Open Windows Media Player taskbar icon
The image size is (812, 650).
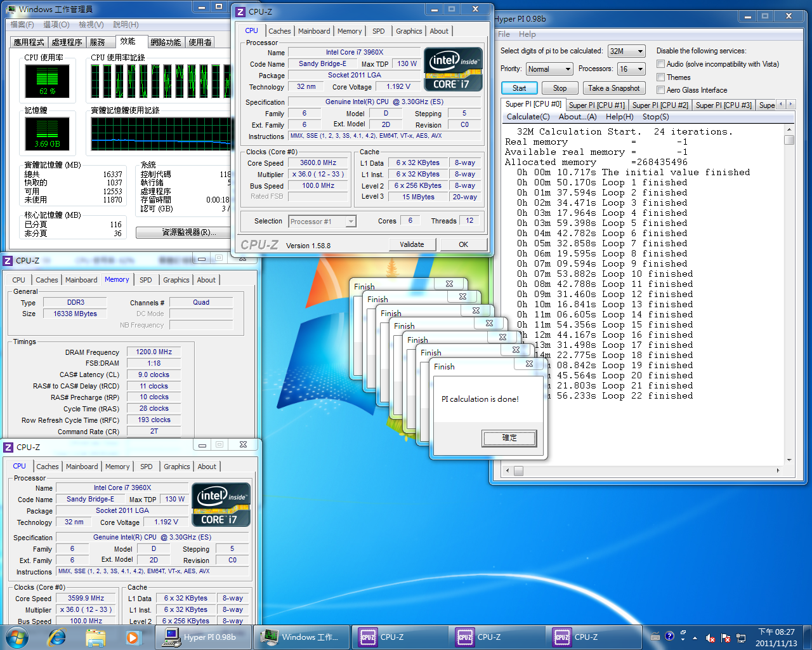[133, 637]
